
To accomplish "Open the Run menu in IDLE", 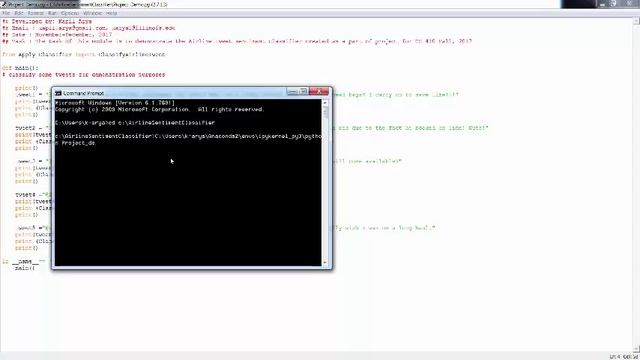I will tap(52, 13).
